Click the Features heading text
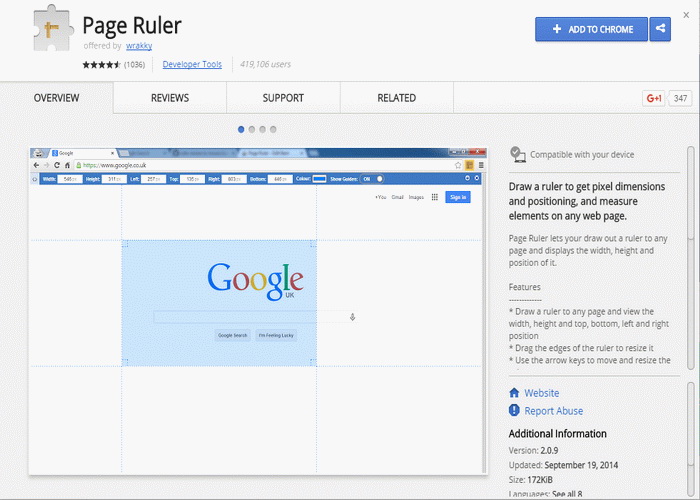Viewport: 700px width, 500px height. [525, 287]
